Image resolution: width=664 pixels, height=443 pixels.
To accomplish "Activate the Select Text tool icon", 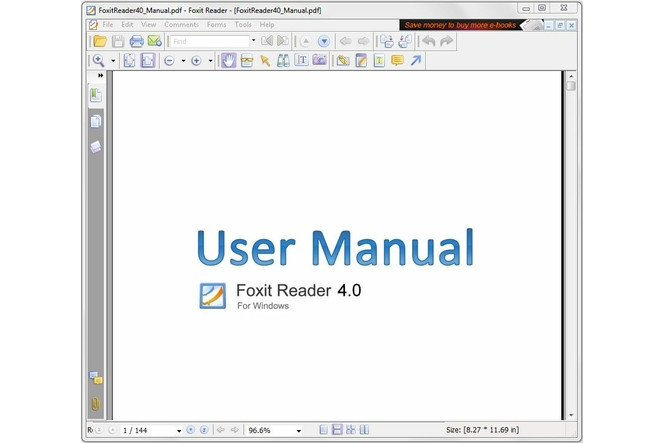I will coord(246,61).
